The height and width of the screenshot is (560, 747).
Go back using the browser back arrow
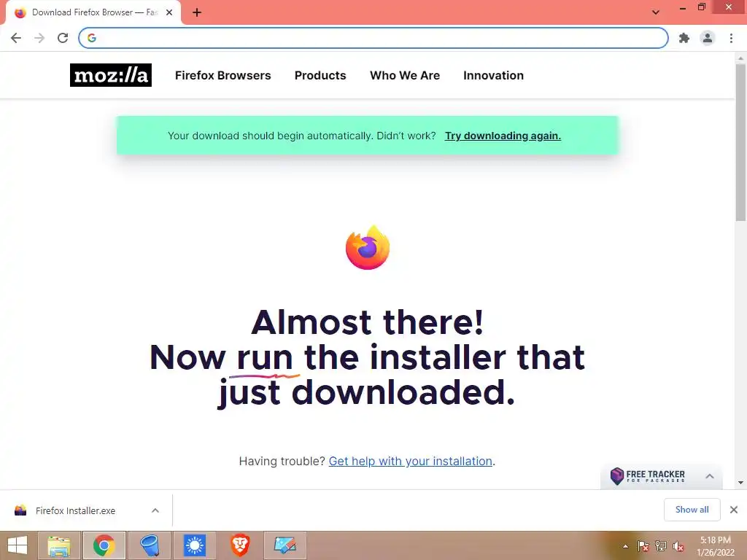click(x=16, y=38)
